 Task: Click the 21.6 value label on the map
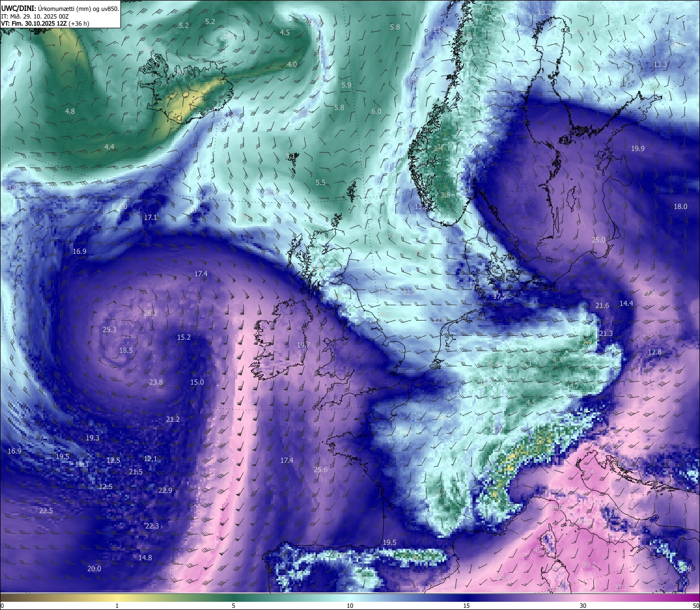pyautogui.click(x=602, y=305)
